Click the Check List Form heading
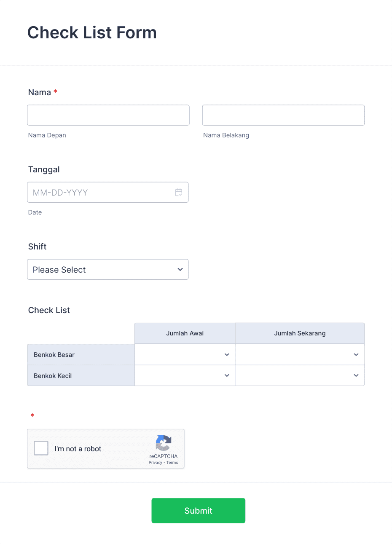The height and width of the screenshot is (544, 392). coord(92,32)
